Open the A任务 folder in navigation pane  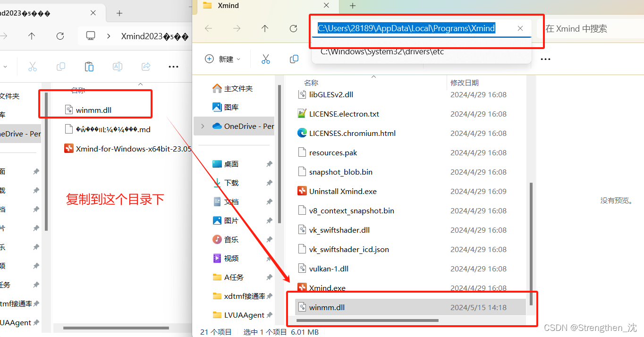click(229, 277)
